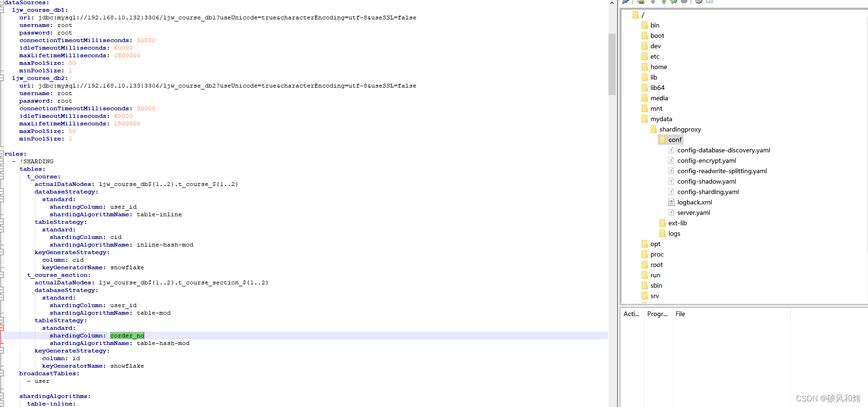Click the '- user' broadcast table entry
This screenshot has width=868, height=407.
[38, 381]
